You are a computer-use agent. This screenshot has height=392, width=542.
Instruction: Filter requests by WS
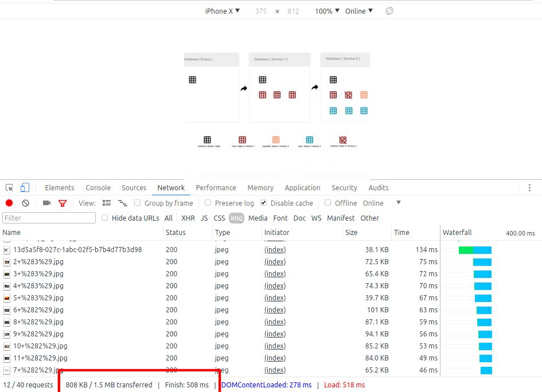point(316,218)
